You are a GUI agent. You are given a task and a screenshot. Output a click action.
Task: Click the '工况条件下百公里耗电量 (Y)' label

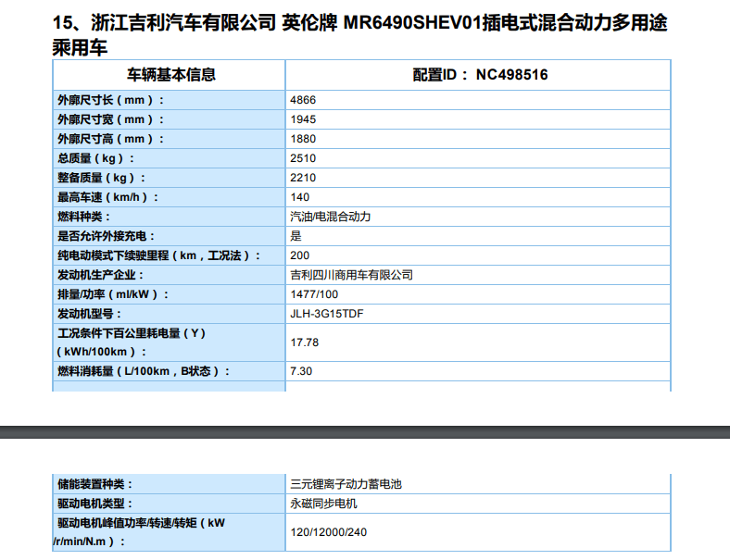click(131, 342)
